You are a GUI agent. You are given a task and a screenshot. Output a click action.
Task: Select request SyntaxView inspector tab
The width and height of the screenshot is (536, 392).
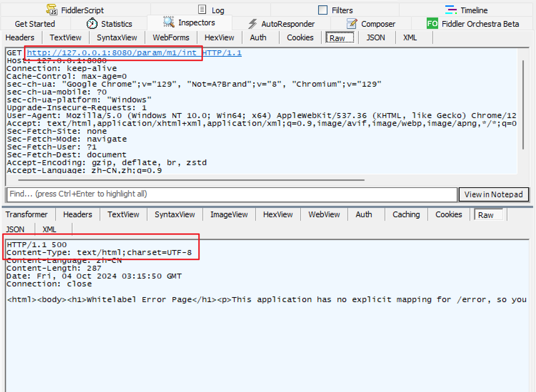pos(117,37)
